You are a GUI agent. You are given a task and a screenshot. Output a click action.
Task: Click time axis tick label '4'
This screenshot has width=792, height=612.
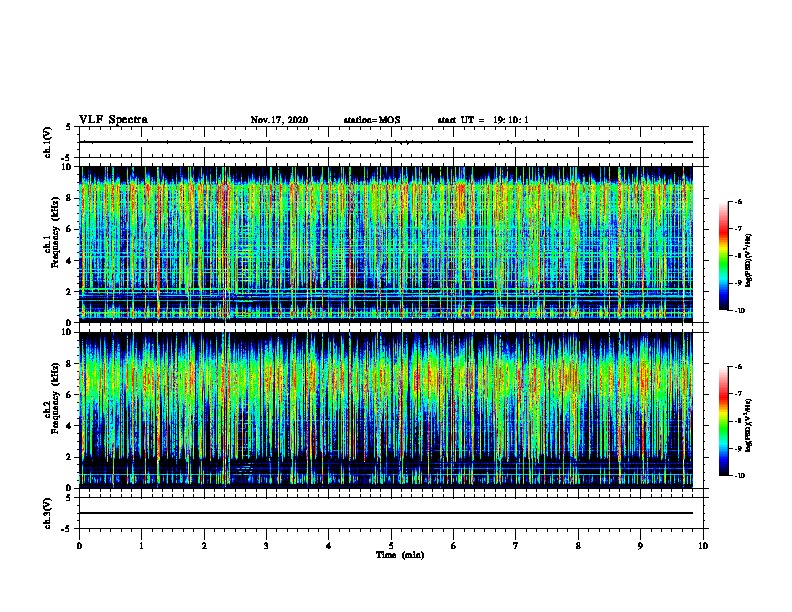point(329,546)
